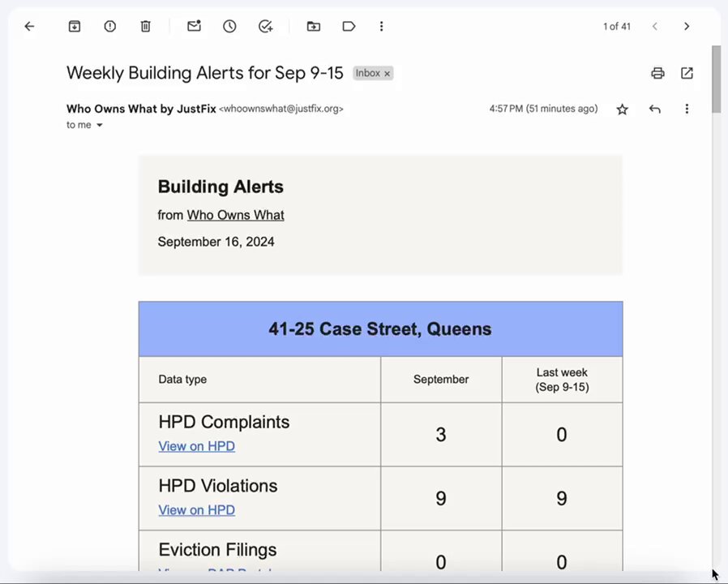Remove the Inbox label

pos(388,74)
